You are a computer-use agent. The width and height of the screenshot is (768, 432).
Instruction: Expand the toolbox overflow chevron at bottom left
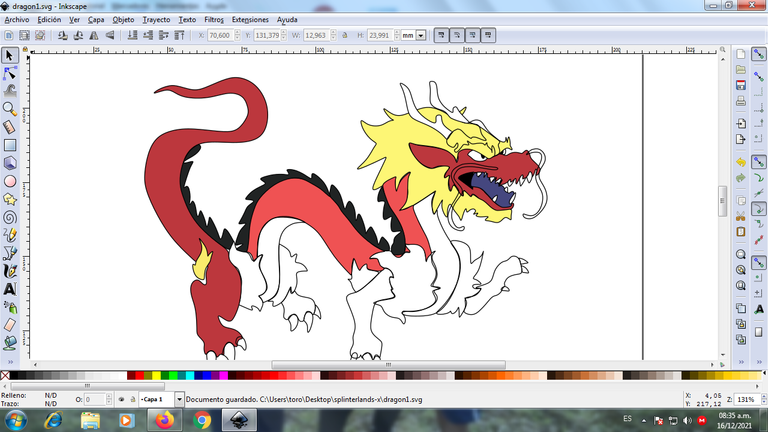tap(10, 362)
